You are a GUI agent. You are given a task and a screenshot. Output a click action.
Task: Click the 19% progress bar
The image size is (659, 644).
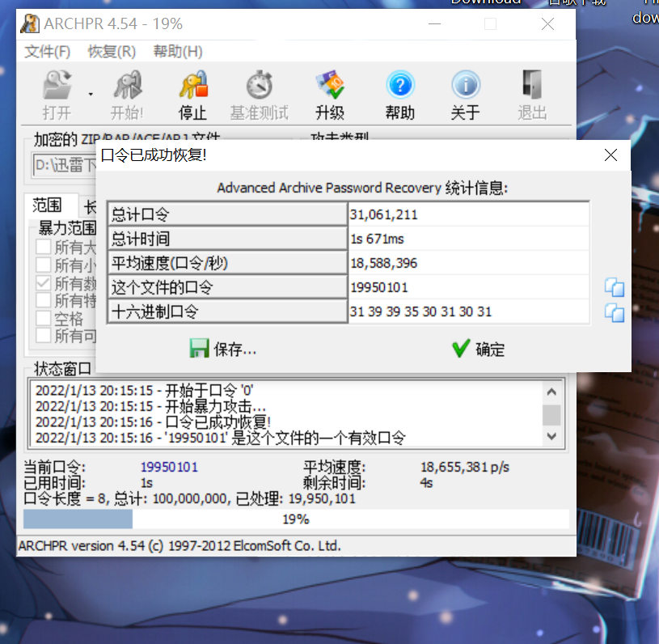tap(296, 519)
